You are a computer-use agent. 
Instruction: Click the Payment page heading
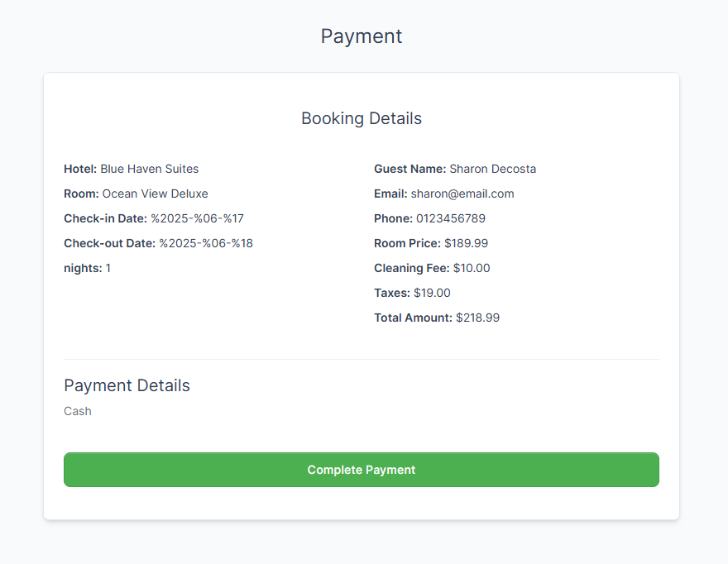point(362,36)
